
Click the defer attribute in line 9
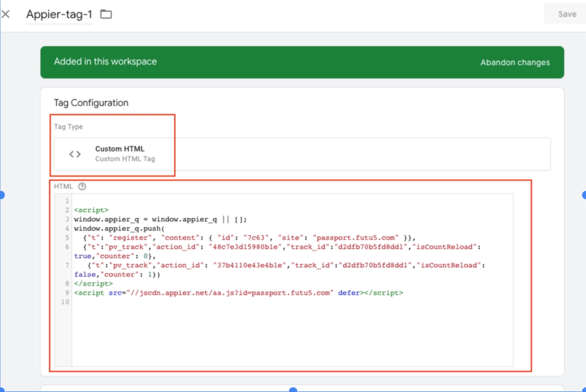349,293
